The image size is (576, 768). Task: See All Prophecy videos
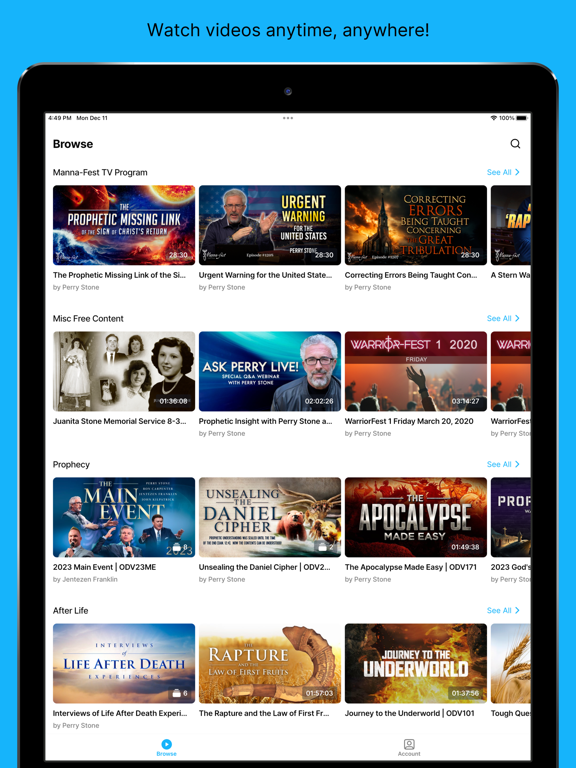tap(503, 464)
